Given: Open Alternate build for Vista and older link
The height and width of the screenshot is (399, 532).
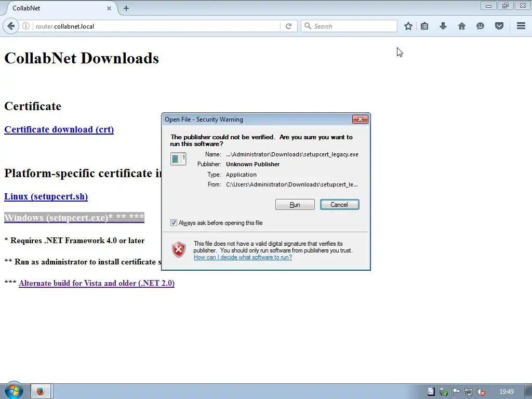Looking at the screenshot, I should coord(97,283).
